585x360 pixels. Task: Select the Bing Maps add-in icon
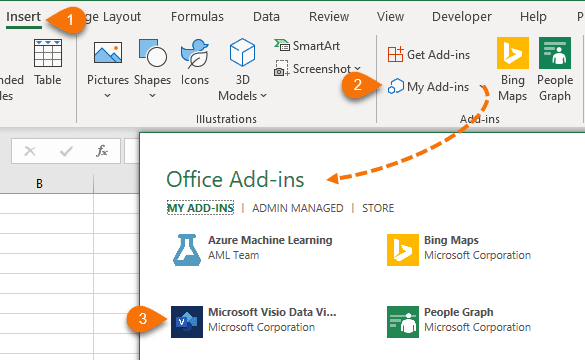[403, 250]
